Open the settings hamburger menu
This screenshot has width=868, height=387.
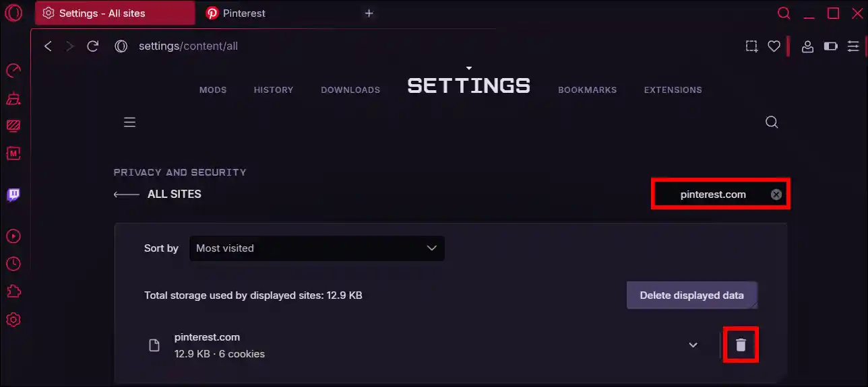click(x=130, y=122)
